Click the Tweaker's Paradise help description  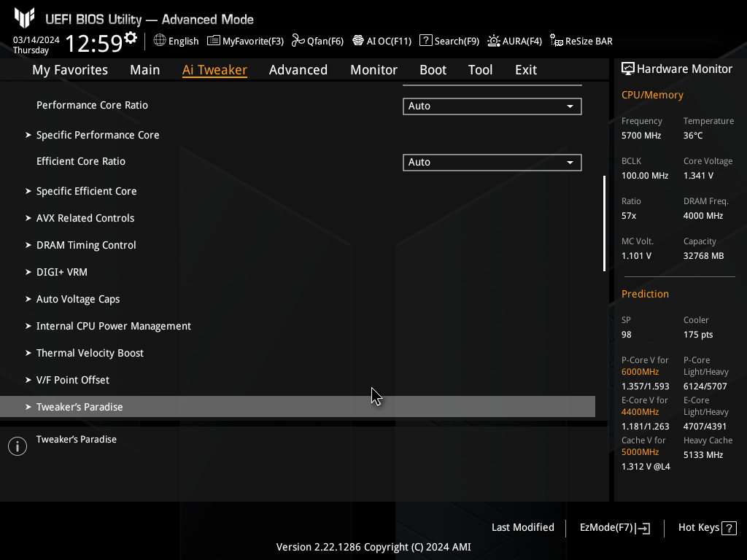click(x=77, y=440)
